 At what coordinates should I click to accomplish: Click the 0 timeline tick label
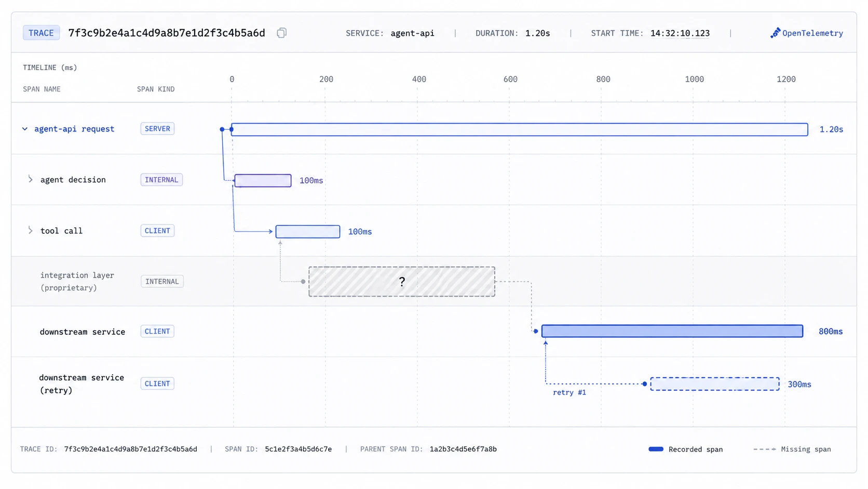click(232, 79)
